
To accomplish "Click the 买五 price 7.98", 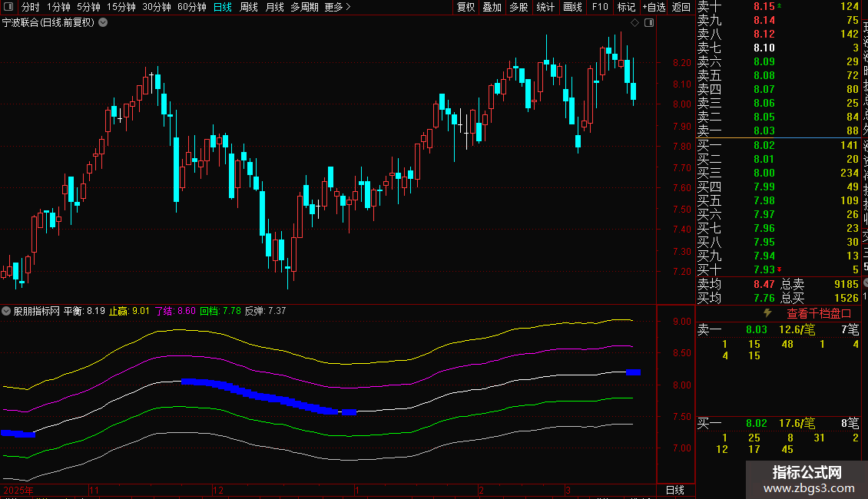I will [764, 200].
